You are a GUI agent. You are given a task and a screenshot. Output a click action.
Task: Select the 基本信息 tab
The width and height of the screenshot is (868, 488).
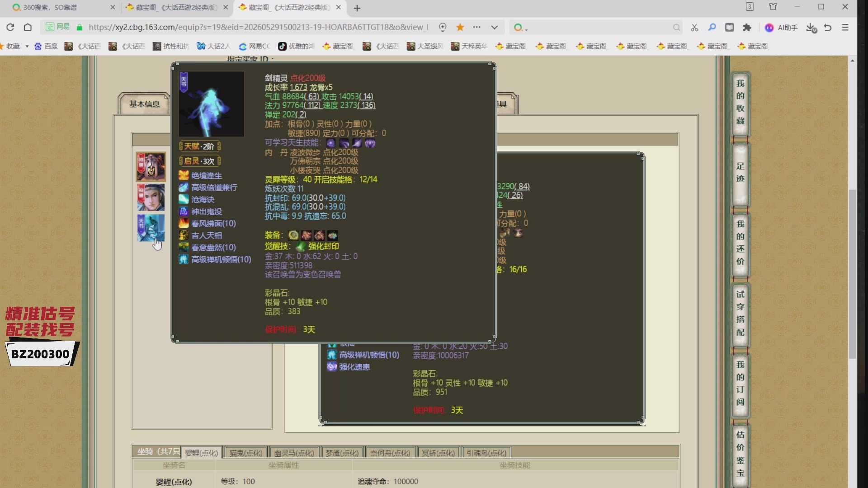tap(145, 104)
